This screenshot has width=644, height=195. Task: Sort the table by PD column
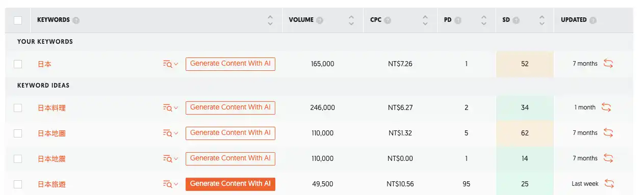pyautogui.click(x=483, y=20)
